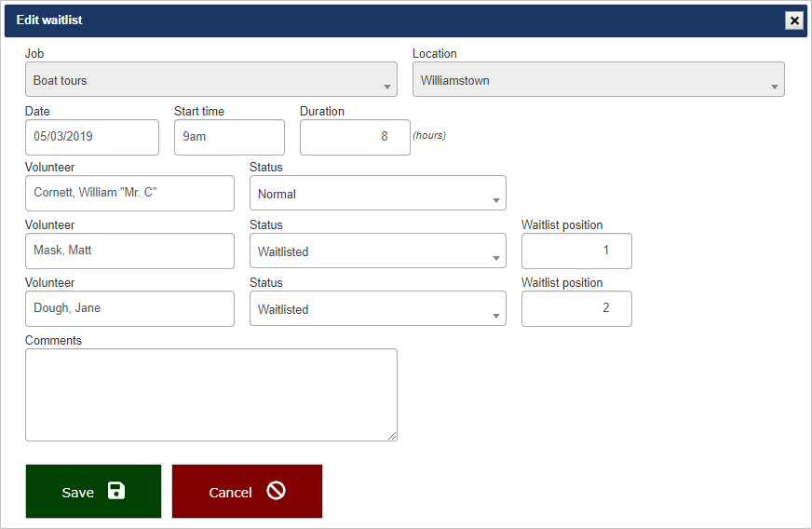Edit the Waitlist position field showing 2

click(576, 309)
